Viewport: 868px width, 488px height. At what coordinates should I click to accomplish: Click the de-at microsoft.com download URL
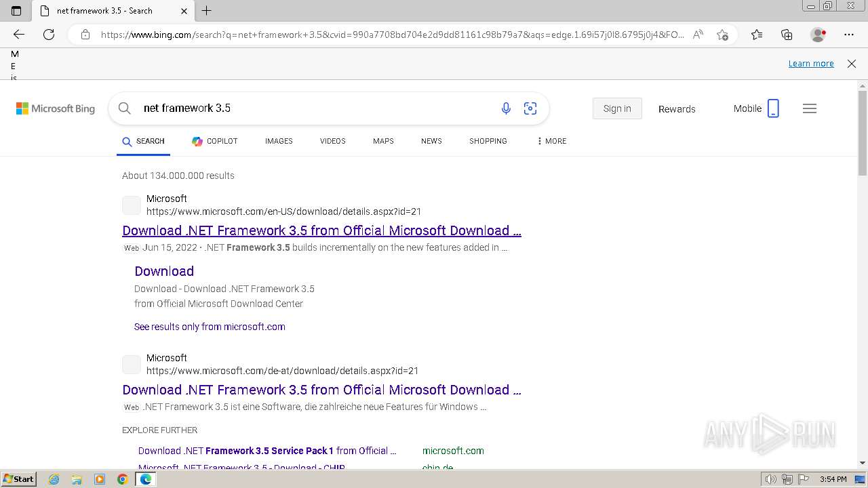click(x=282, y=371)
